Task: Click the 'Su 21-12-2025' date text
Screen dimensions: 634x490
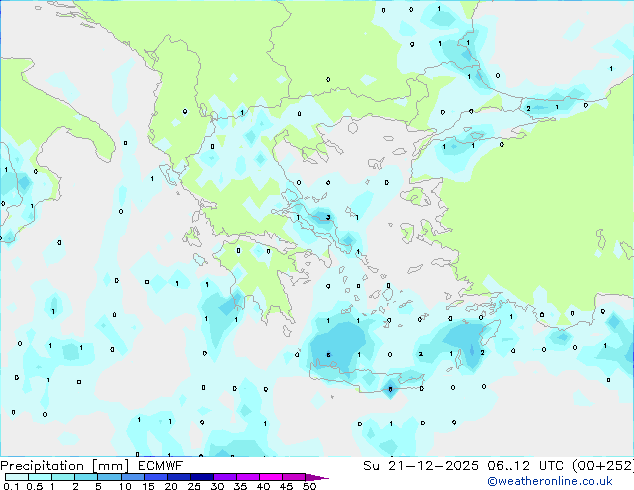Action: pyautogui.click(x=421, y=466)
